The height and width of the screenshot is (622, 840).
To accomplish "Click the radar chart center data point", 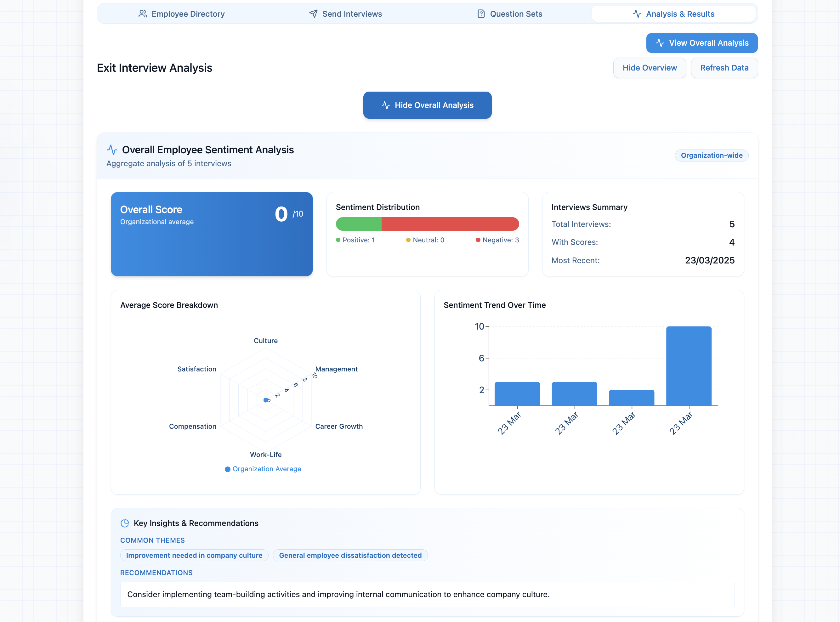I will [265, 400].
